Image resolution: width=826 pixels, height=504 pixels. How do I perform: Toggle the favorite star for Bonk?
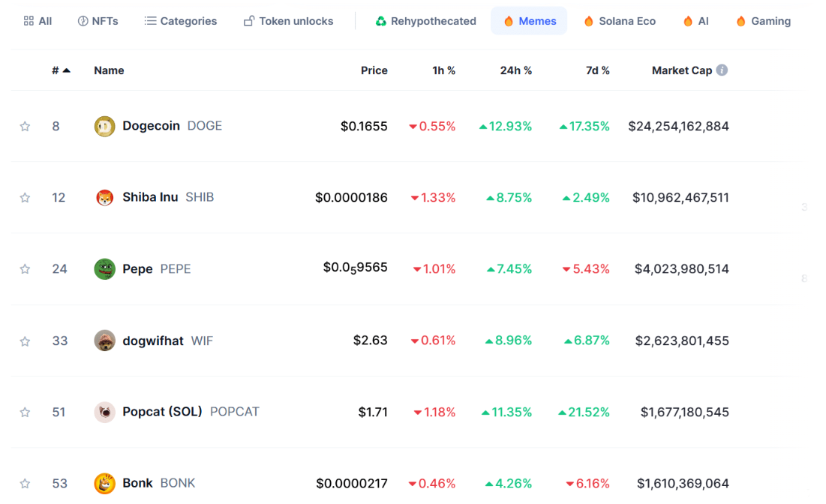(25, 483)
